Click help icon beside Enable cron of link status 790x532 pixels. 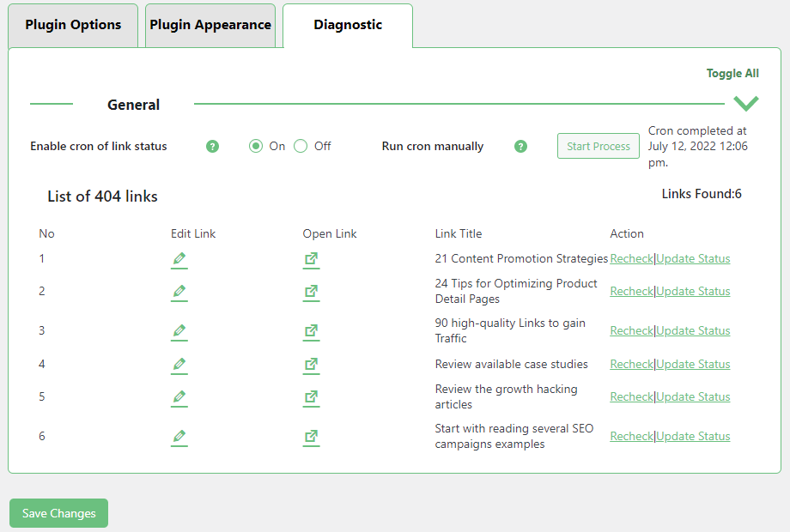[213, 147]
